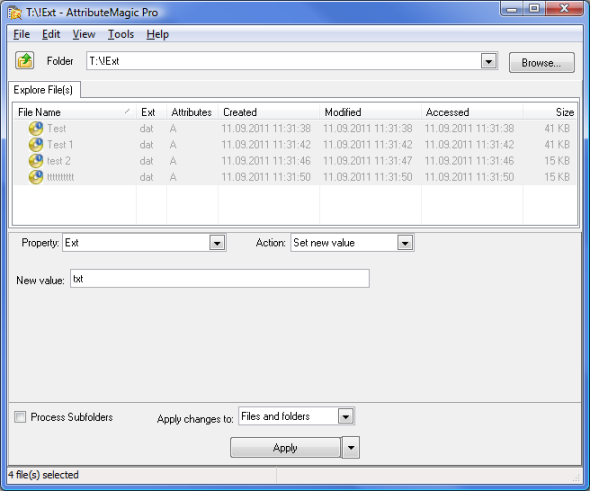This screenshot has height=491, width=590.
Task: Enable the Process Subfolders checkbox
Action: click(20, 417)
